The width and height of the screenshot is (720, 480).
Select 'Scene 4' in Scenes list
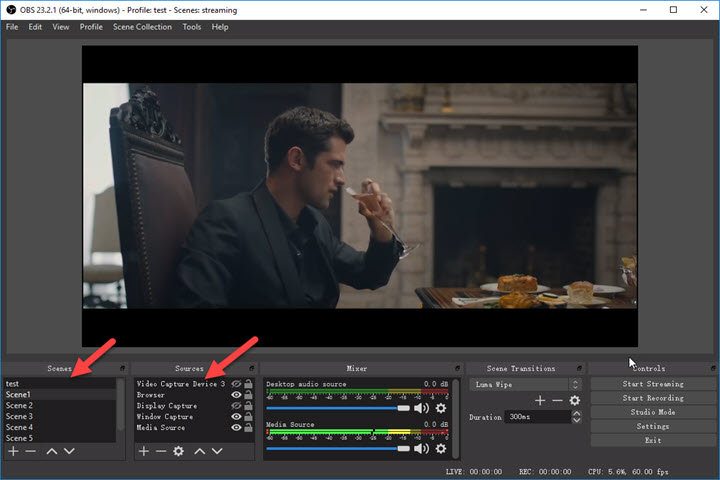click(60, 427)
